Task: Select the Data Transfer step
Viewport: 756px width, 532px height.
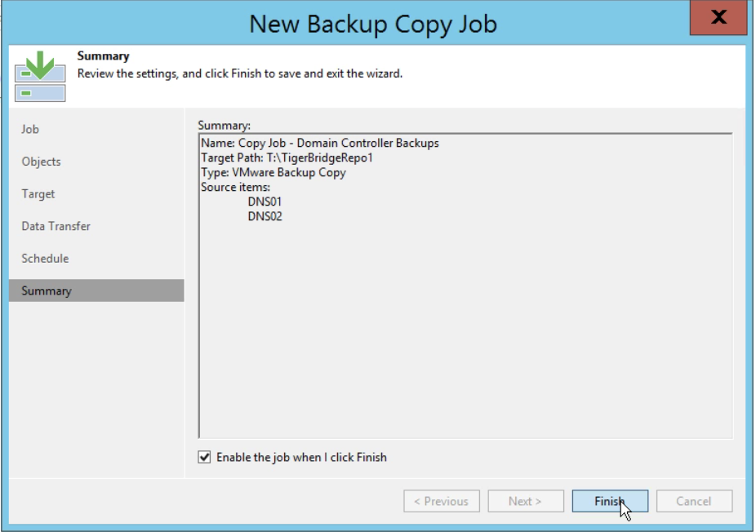Action: 56,226
